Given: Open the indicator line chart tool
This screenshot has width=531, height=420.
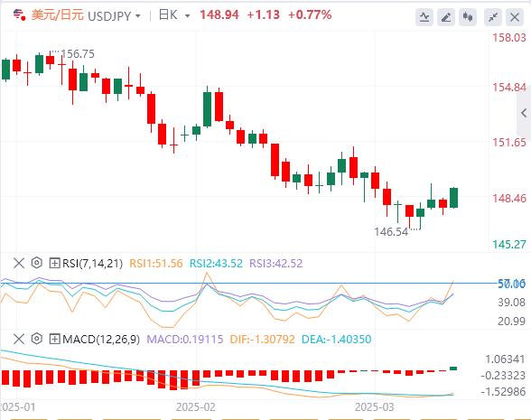Looking at the screenshot, I should pyautogui.click(x=424, y=16).
